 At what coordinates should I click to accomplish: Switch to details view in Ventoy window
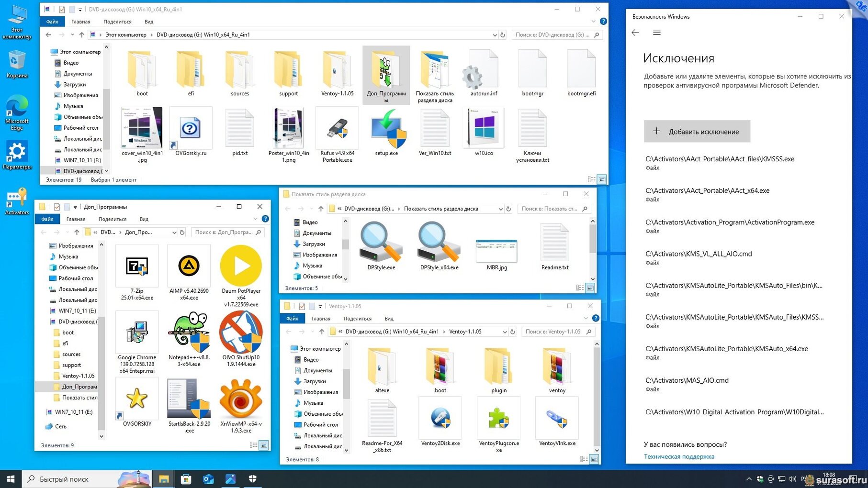pyautogui.click(x=584, y=459)
